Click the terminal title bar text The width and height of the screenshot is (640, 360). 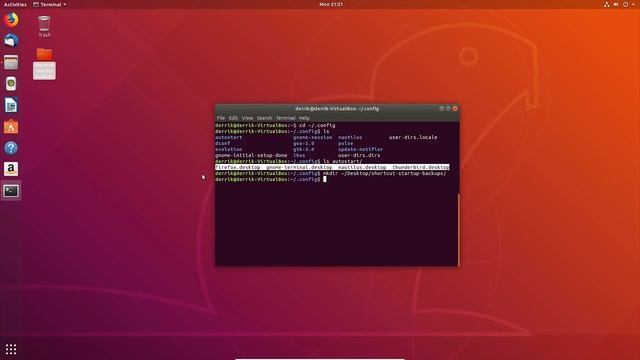coord(337,109)
